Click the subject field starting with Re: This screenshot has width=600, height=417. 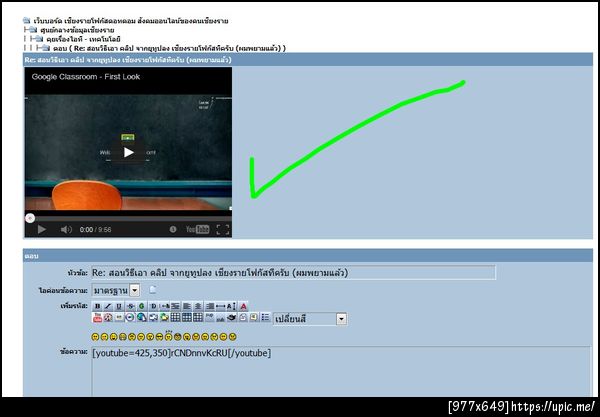point(293,273)
